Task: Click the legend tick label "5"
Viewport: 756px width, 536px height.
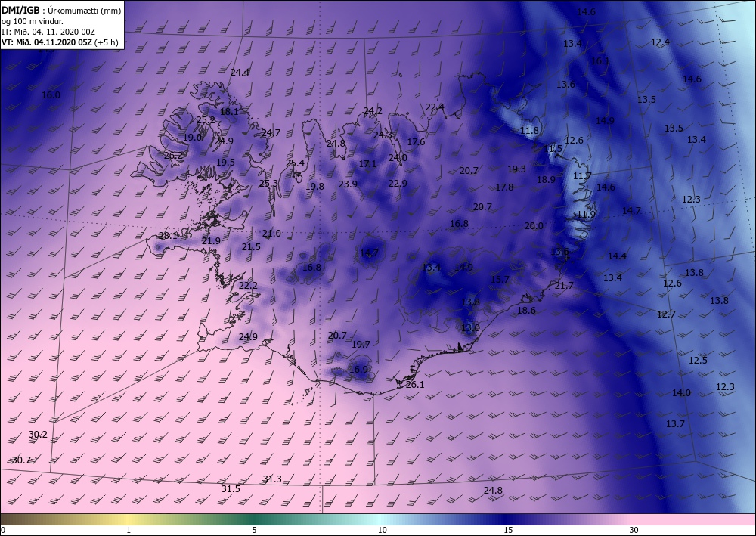Action: click(254, 530)
